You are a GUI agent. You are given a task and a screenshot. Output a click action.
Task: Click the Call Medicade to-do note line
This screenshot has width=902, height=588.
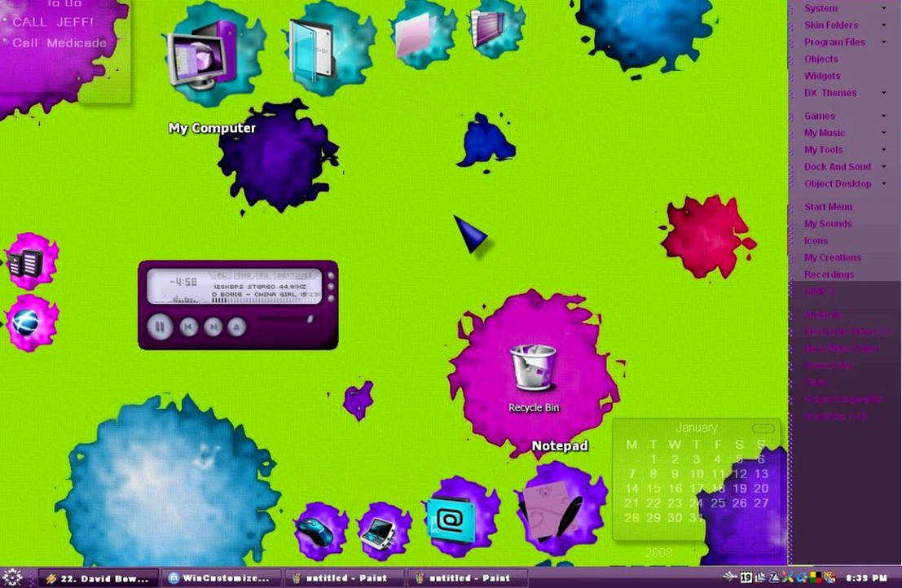point(59,42)
